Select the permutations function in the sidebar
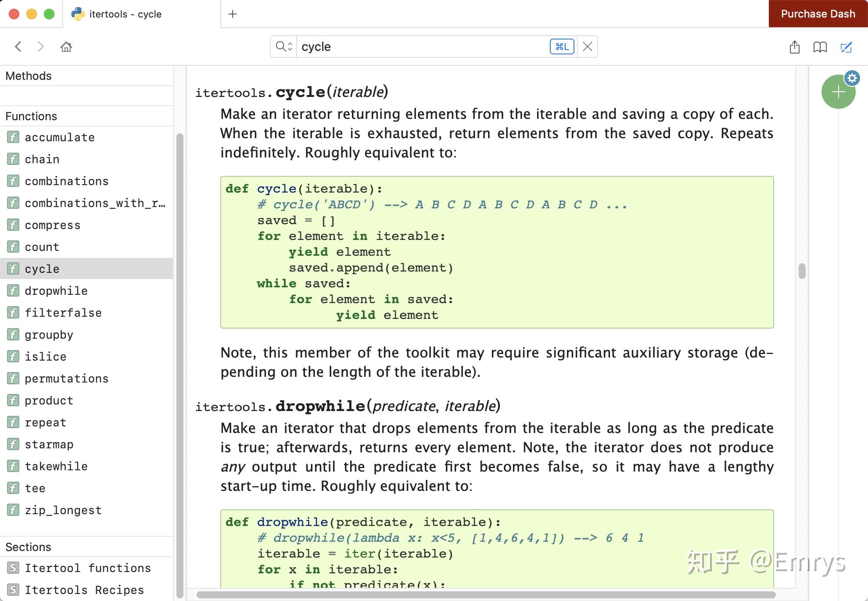The width and height of the screenshot is (868, 601). 67,378
